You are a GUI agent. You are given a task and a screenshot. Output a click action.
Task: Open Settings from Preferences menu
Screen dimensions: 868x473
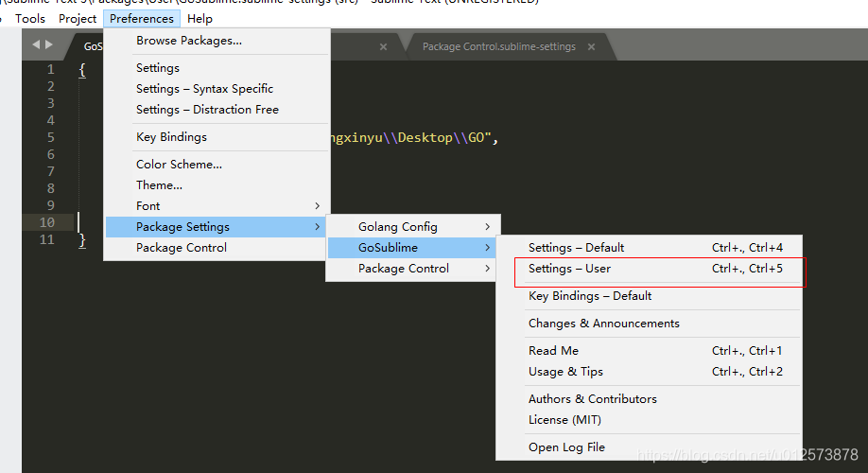217,67
